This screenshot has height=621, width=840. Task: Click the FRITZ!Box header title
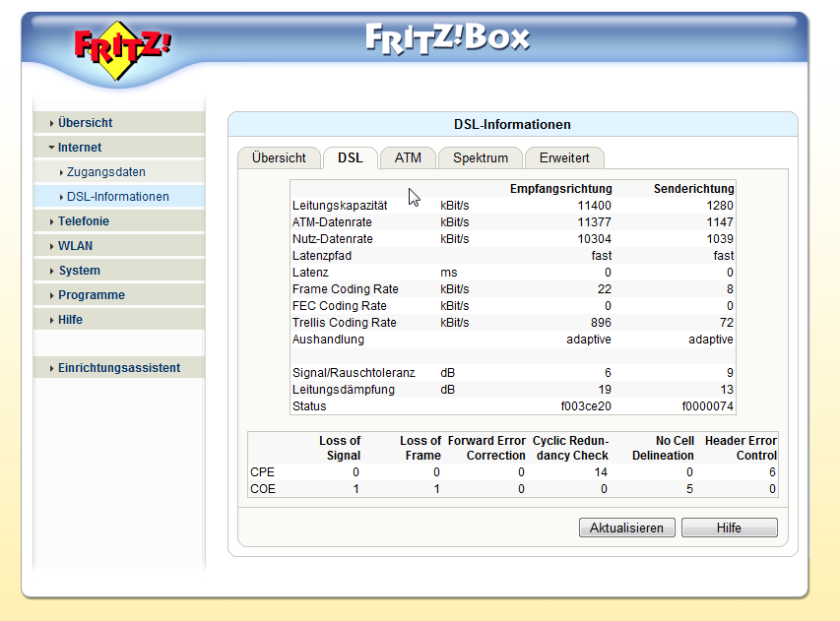click(448, 39)
